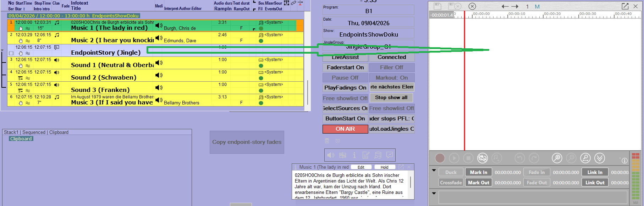This screenshot has width=644, height=206.
Task: Click the save-and-close disk icon
Action: 454,6
